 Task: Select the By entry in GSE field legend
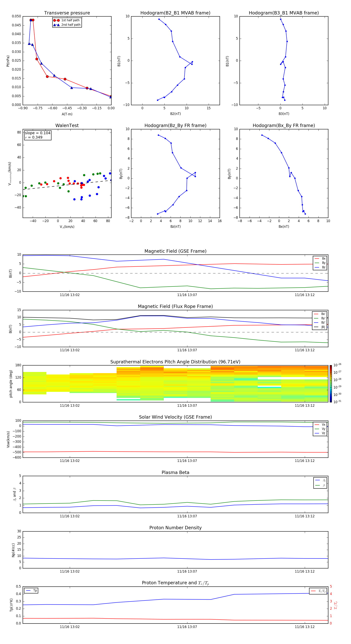coord(320,263)
